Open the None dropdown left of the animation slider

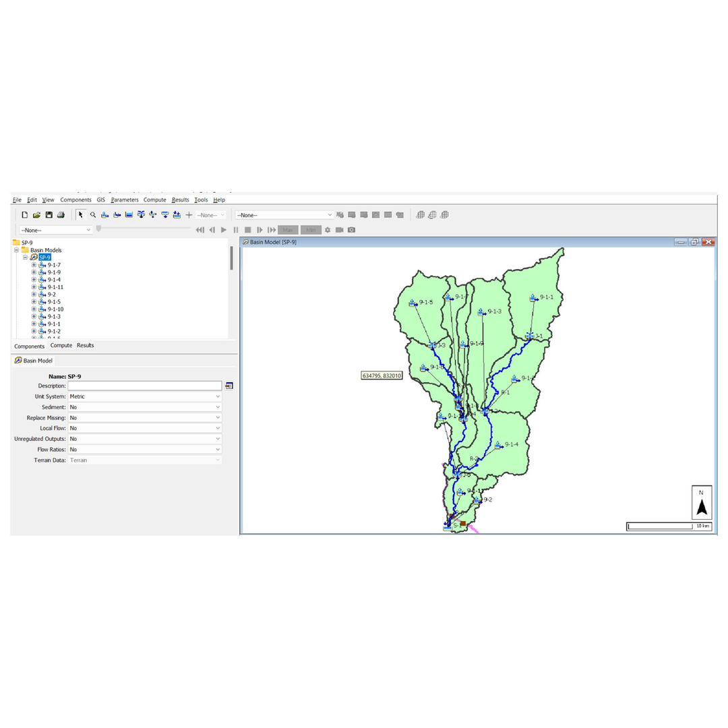click(x=56, y=230)
